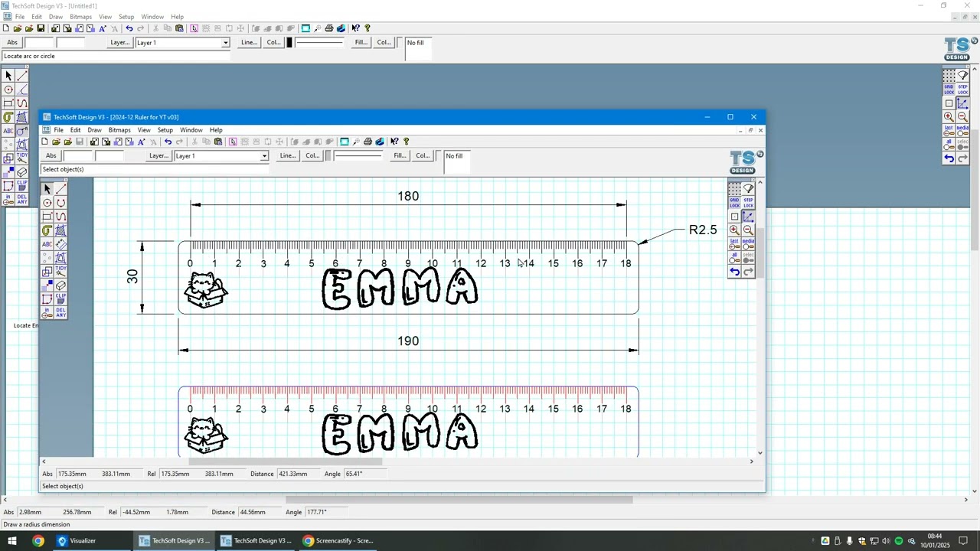Open the Windows Start menu
Screen dimensions: 980x551
(12, 541)
